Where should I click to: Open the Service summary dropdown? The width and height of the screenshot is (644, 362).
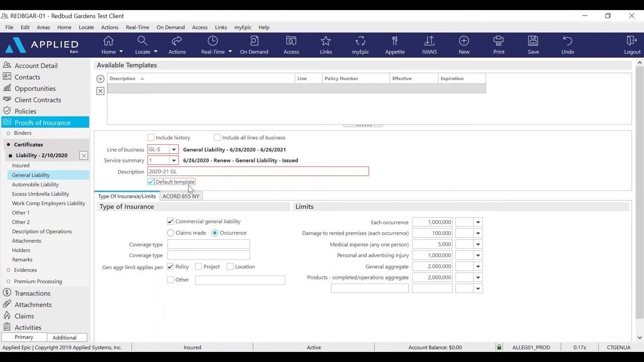click(x=174, y=160)
